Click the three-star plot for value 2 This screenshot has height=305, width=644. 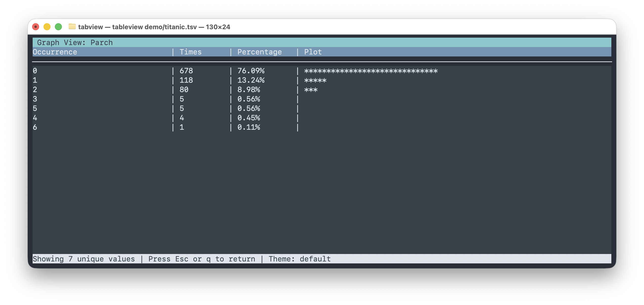pos(311,90)
